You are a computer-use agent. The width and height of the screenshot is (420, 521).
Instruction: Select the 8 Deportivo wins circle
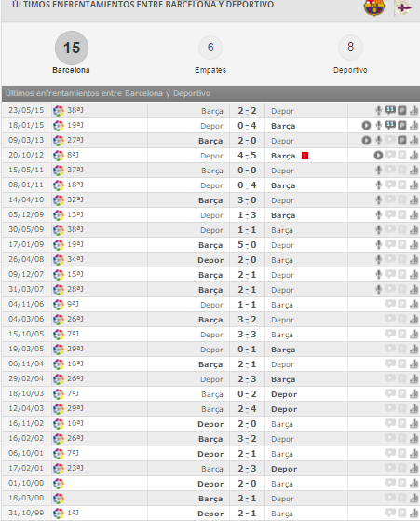(350, 48)
